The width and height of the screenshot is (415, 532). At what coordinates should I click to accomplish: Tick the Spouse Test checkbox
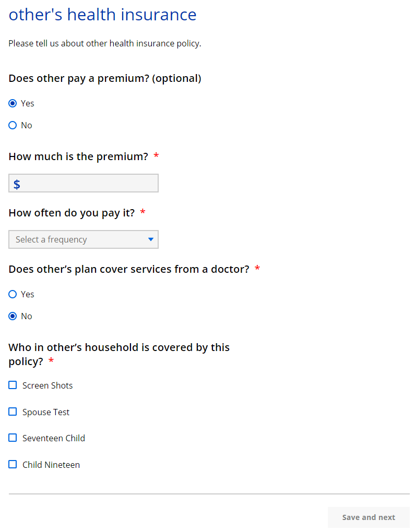(13, 412)
